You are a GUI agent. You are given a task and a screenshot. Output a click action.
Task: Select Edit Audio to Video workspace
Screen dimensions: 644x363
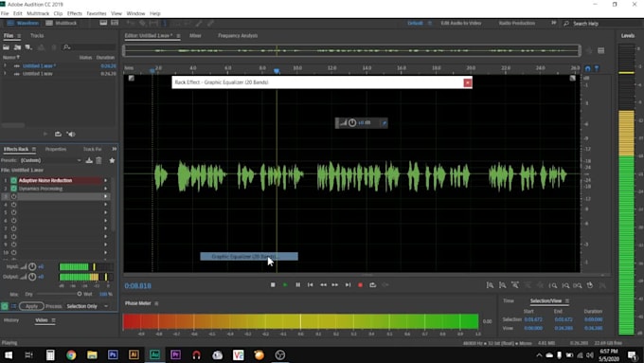(x=461, y=23)
